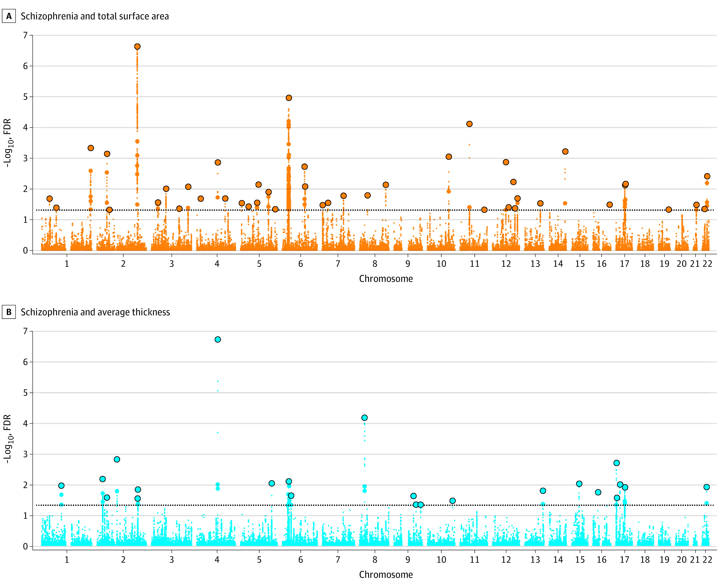Click chromosome tick label 10 under panel B
The height and width of the screenshot is (588, 719).
[x=441, y=560]
